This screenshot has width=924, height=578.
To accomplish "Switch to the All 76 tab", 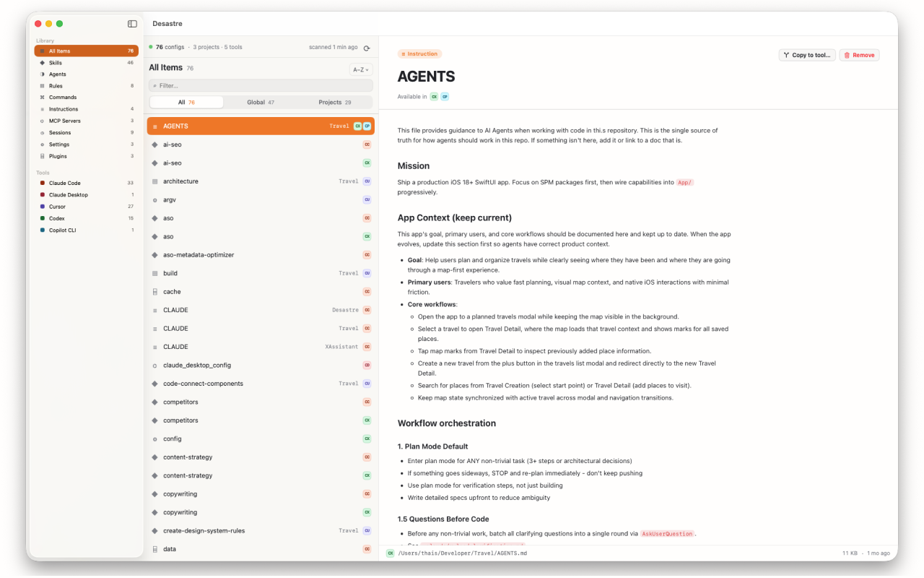I will 187,103.
